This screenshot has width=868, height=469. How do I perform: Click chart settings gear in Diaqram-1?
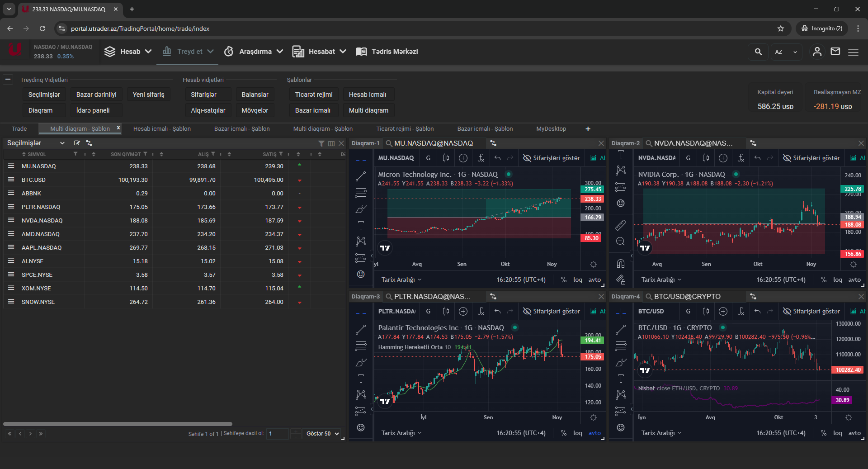click(x=593, y=264)
